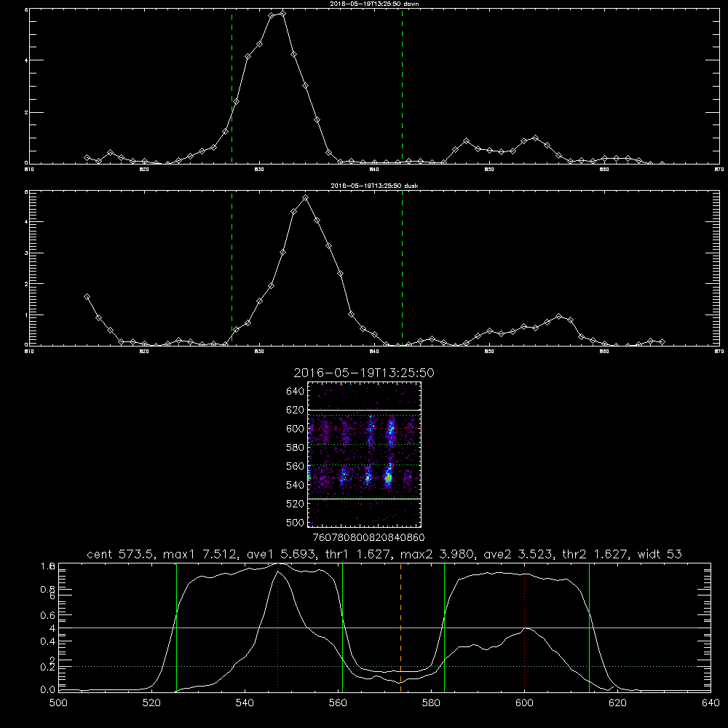
Task: Click 'thr2 1.627' in the stats line
Action: tap(596, 554)
